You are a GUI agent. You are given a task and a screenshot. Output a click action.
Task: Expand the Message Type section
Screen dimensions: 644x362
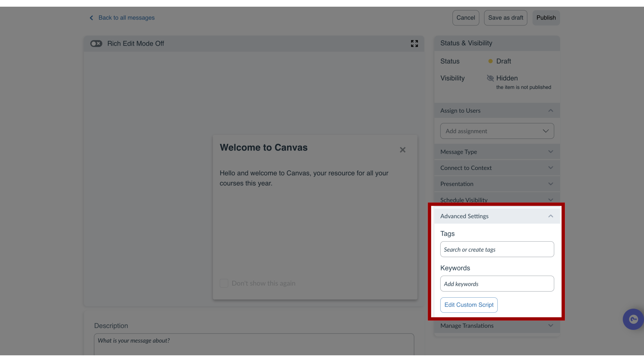[497, 152]
